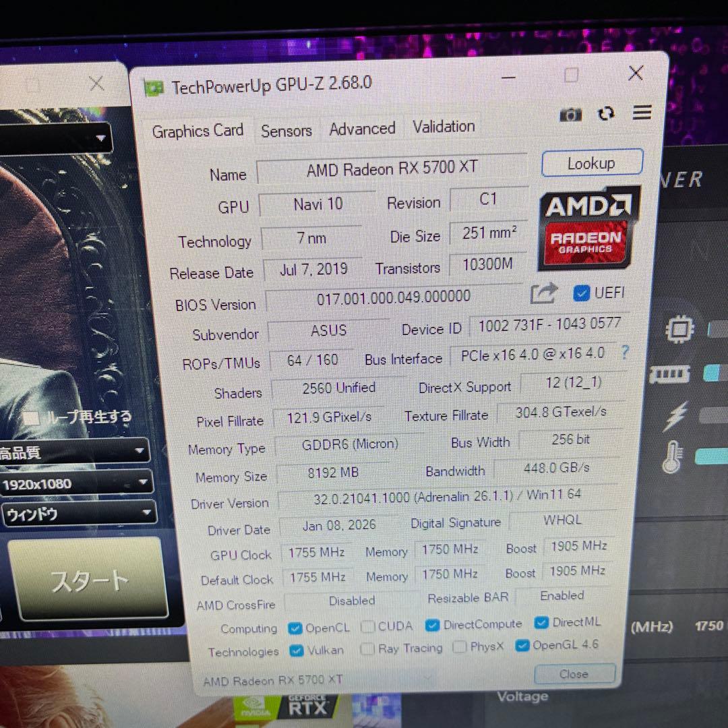Click the Bus Interface question mark icon

coord(624,352)
